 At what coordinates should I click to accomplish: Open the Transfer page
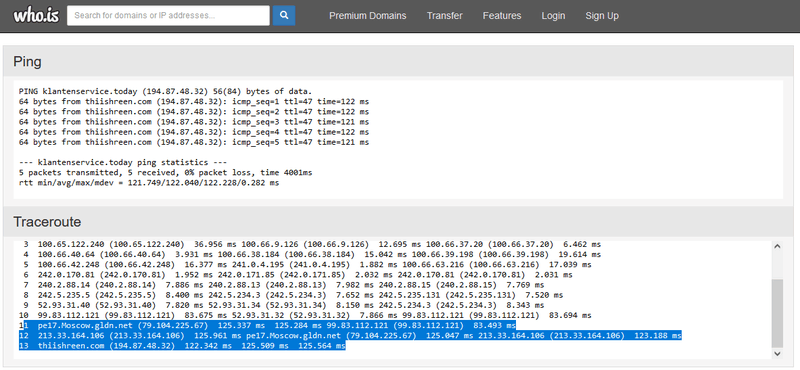pyautogui.click(x=444, y=16)
